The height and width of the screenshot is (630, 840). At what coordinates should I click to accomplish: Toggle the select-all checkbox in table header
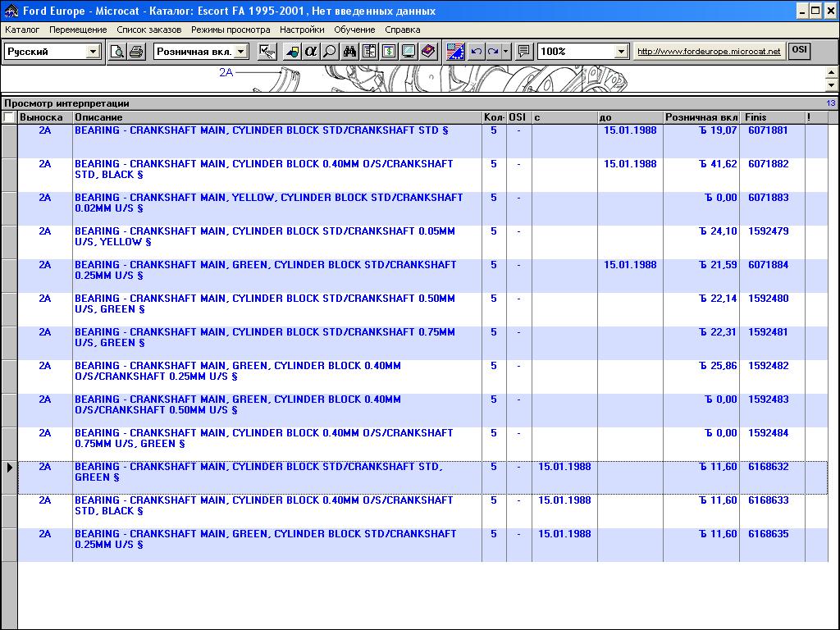(8, 117)
